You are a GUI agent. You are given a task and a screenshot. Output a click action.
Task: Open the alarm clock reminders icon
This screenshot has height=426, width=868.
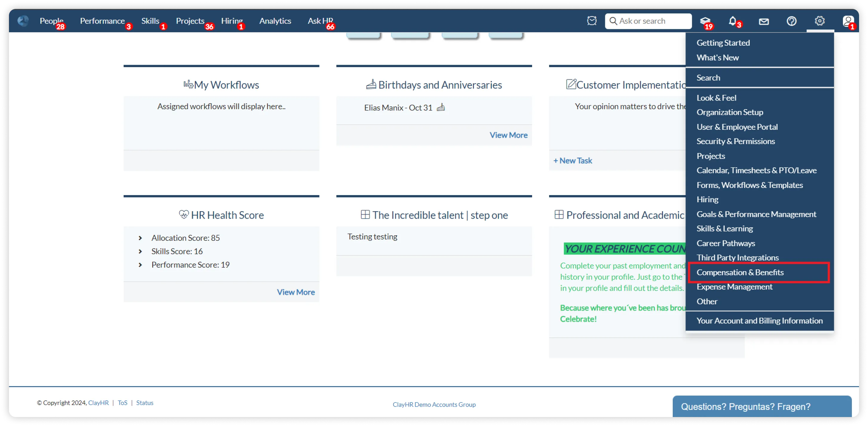[592, 21]
